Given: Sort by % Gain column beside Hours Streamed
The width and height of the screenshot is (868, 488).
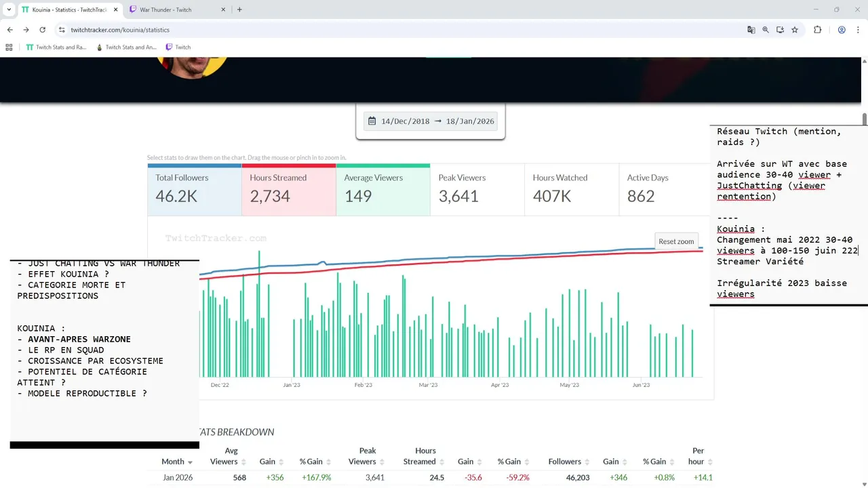Looking at the screenshot, I should [x=514, y=462].
